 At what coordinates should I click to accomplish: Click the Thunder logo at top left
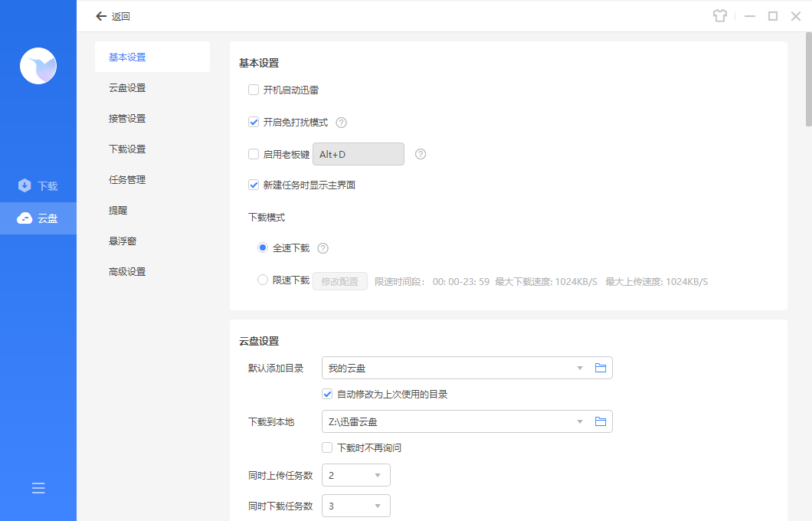point(38,66)
